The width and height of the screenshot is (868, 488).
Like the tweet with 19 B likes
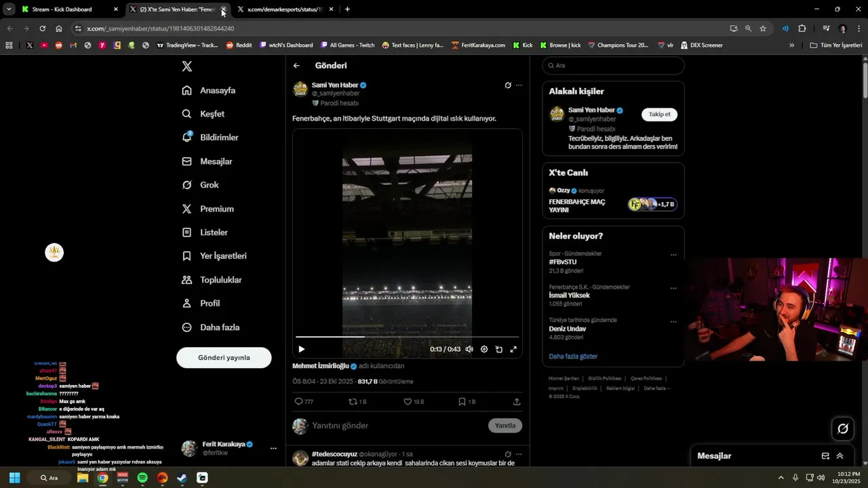(413, 401)
